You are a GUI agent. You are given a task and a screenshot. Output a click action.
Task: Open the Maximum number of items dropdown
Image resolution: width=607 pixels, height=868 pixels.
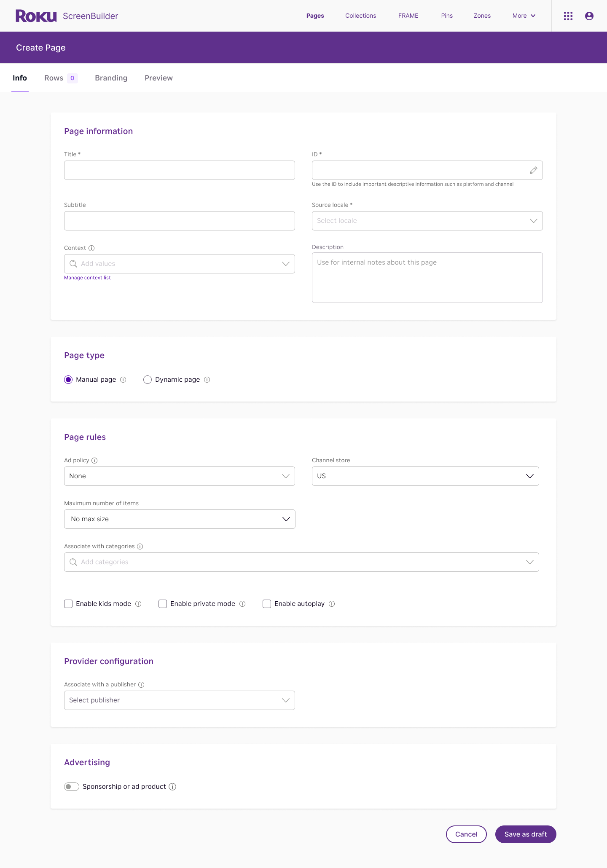coord(180,519)
